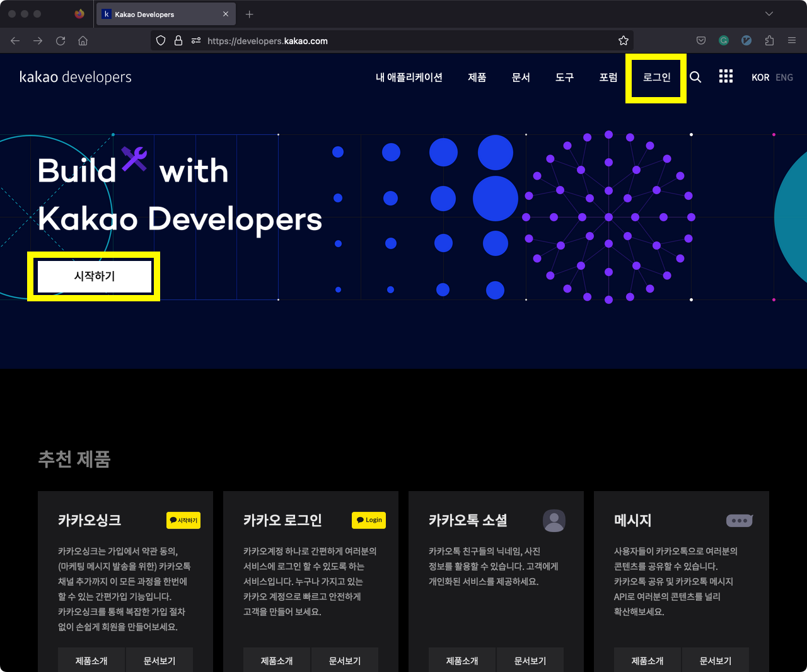Viewport: 807px width, 672px height.
Task: Click the 카카오톡 소셜 card title
Action: 468,520
